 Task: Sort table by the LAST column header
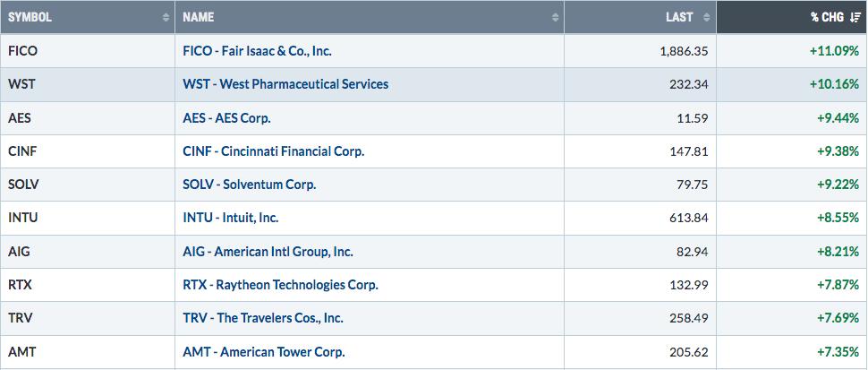click(679, 17)
